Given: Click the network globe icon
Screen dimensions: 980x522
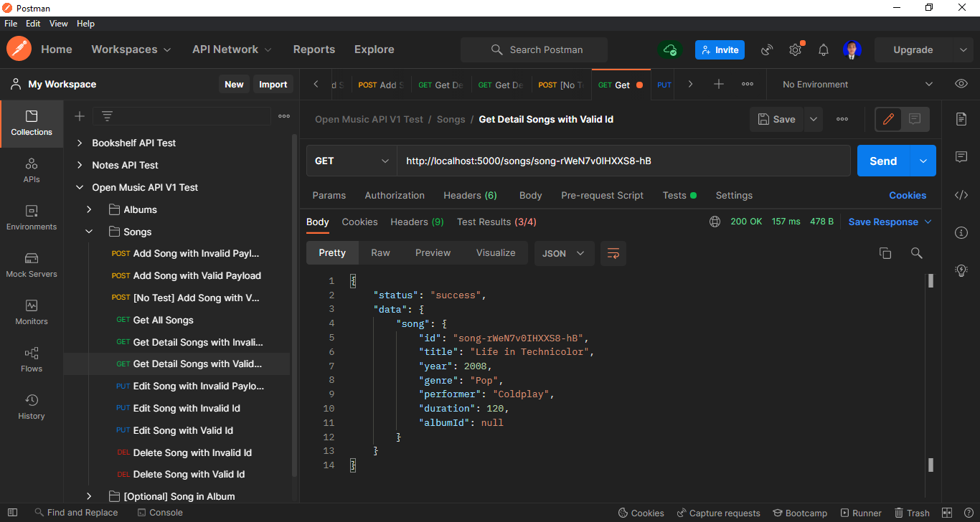Looking at the screenshot, I should pyautogui.click(x=715, y=222).
